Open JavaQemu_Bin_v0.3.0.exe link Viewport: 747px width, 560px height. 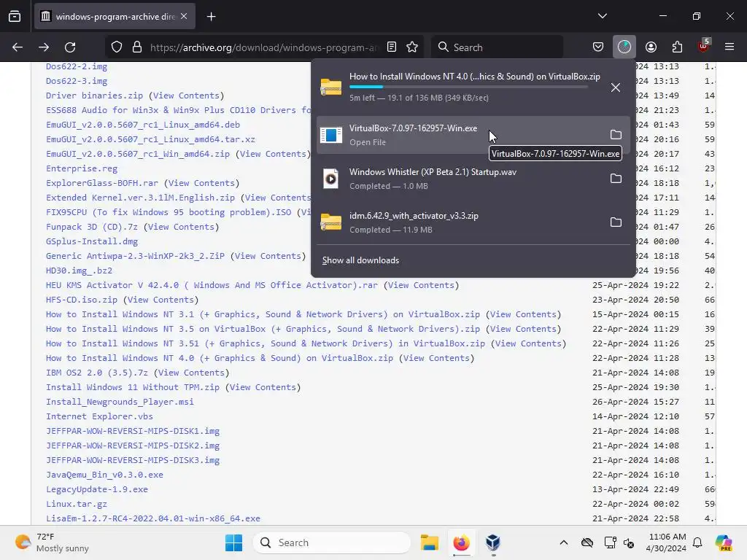pyautogui.click(x=104, y=475)
